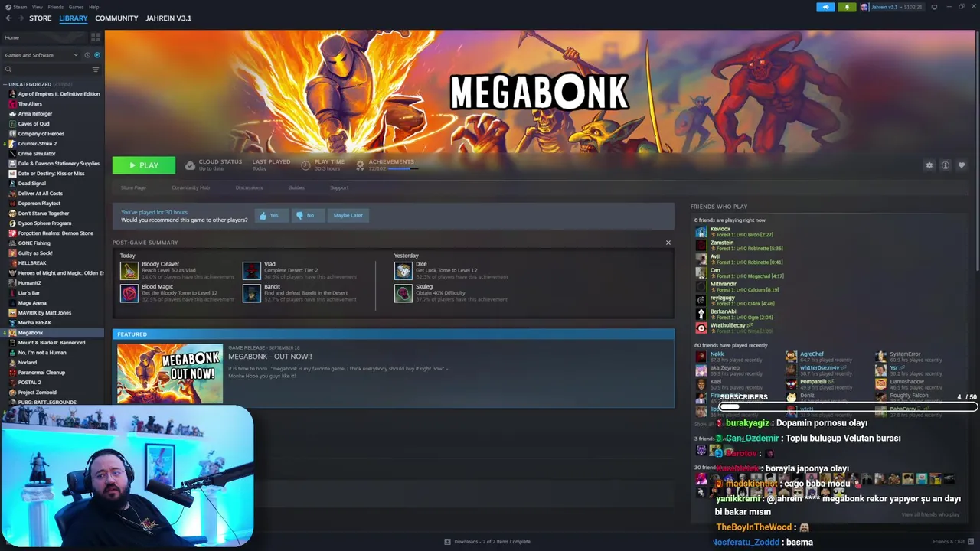The image size is (980, 551).
Task: Click the Big Picture mode monitor icon
Action: point(934,7)
